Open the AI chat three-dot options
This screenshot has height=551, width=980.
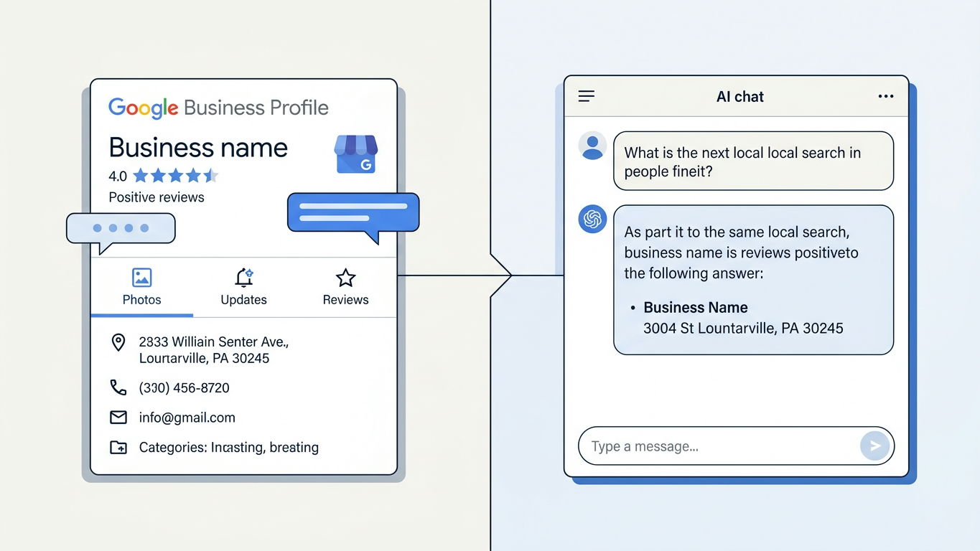click(x=886, y=96)
